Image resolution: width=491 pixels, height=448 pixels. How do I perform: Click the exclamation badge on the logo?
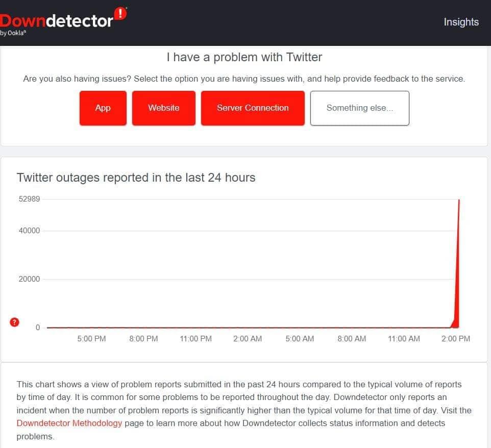click(121, 14)
